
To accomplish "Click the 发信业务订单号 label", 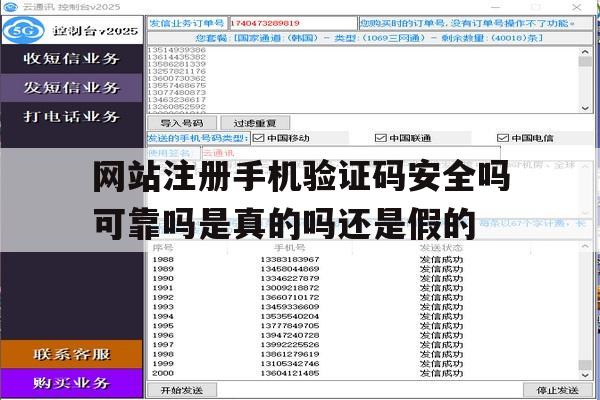I will pos(187,23).
